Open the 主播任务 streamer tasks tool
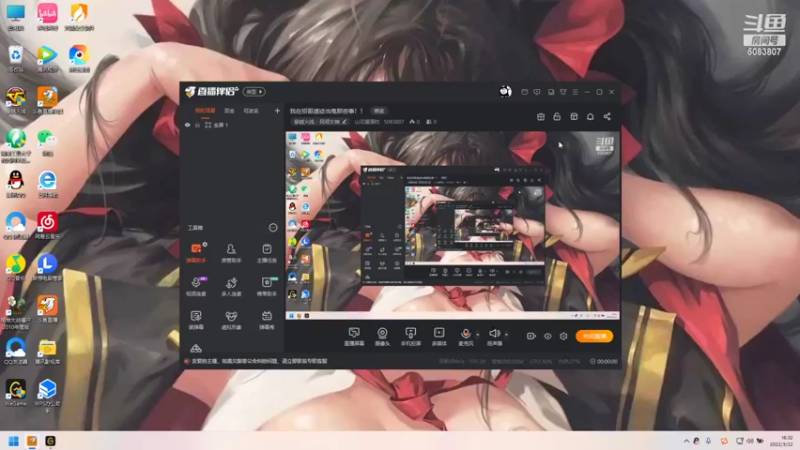 coord(266,253)
